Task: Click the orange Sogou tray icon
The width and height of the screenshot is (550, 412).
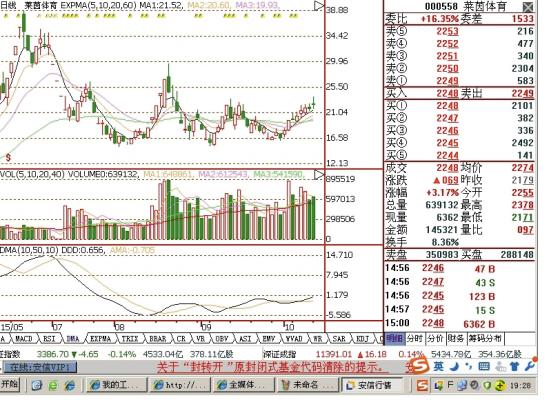Action: (x=422, y=385)
